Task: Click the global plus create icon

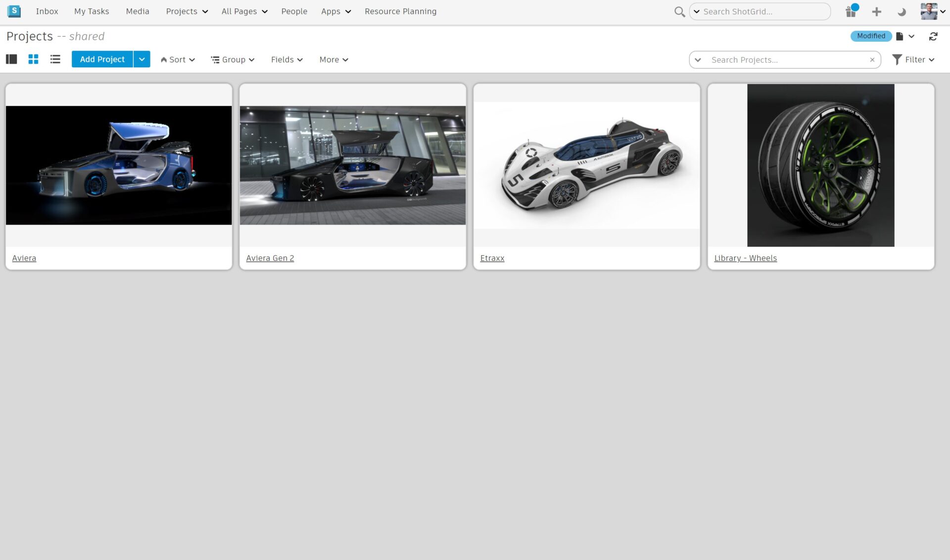Action: point(876,12)
